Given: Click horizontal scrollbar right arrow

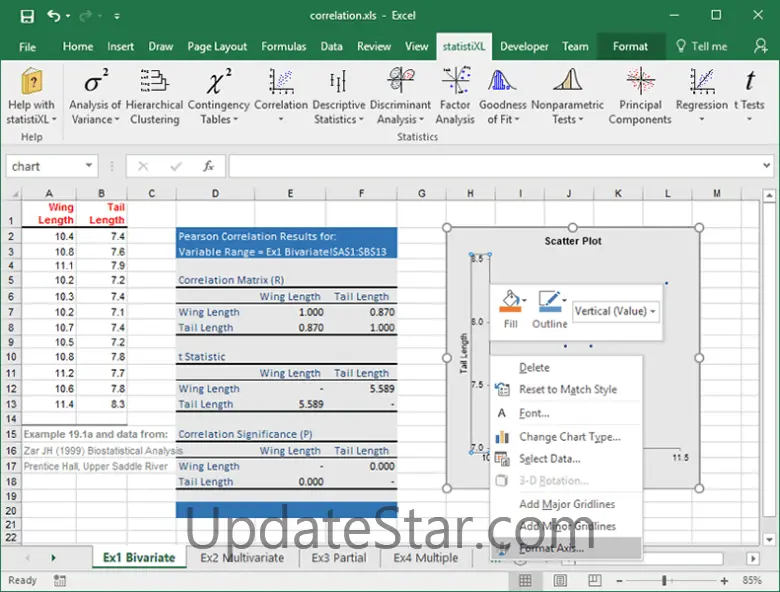Looking at the screenshot, I should tap(753, 559).
